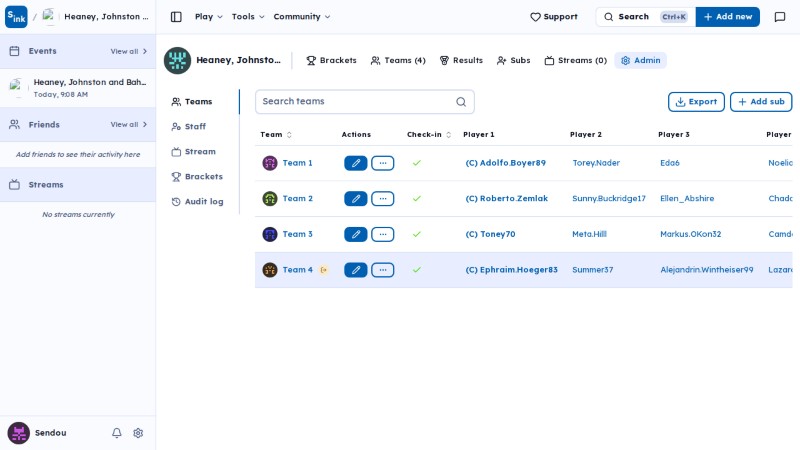Click the Add new button
Screen dimensions: 800x450
tap(728, 17)
